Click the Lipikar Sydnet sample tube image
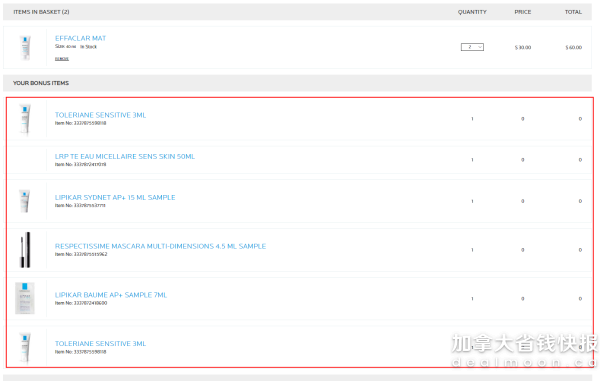Image resolution: width=600 pixels, height=381 pixels. [x=24, y=201]
